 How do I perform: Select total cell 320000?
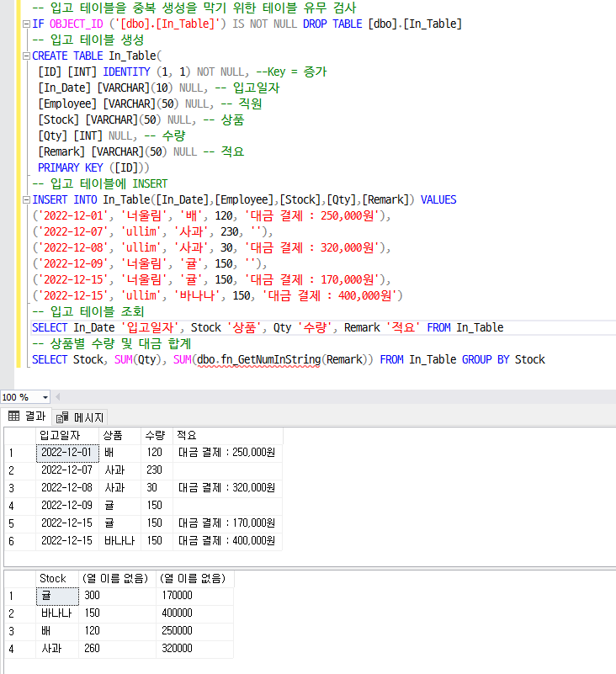[195, 649]
